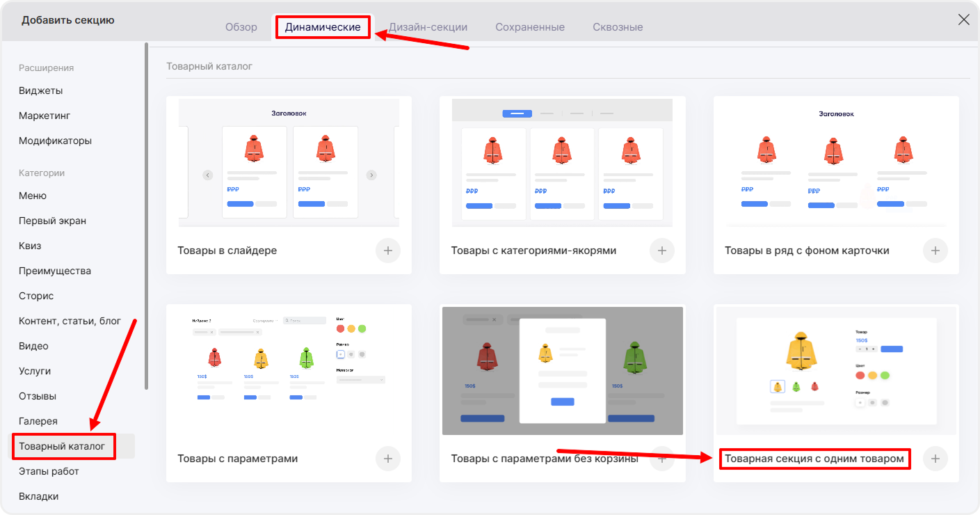Image resolution: width=980 pixels, height=515 pixels.
Task: Select 'Контент, статьи, блог' category
Action: point(70,321)
